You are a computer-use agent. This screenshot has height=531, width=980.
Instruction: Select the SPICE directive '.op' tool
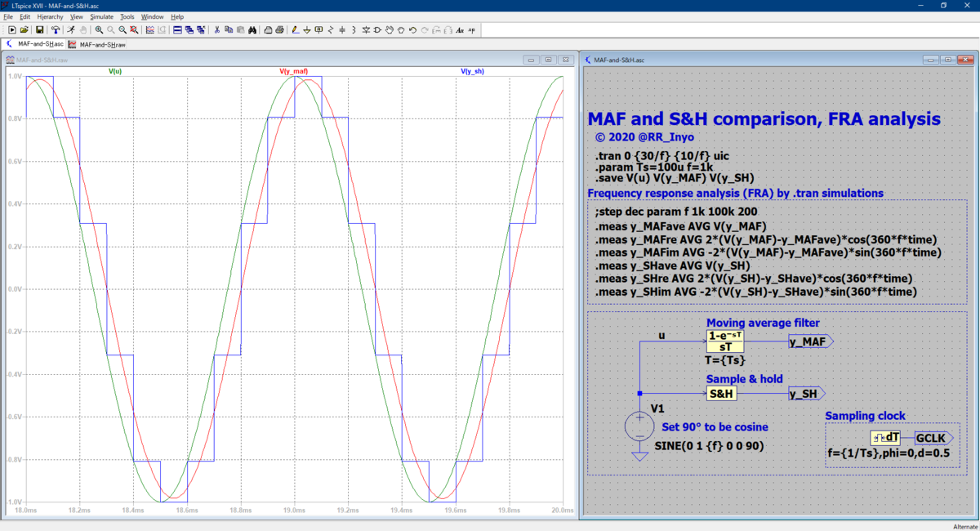coord(472,29)
